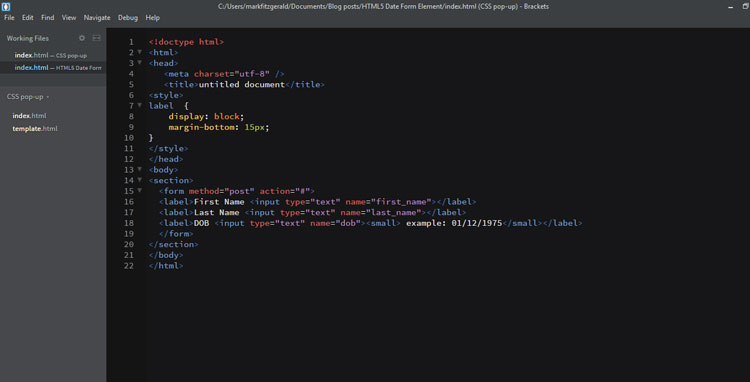
Task: Collapse the section fold on line 14
Action: (140, 180)
